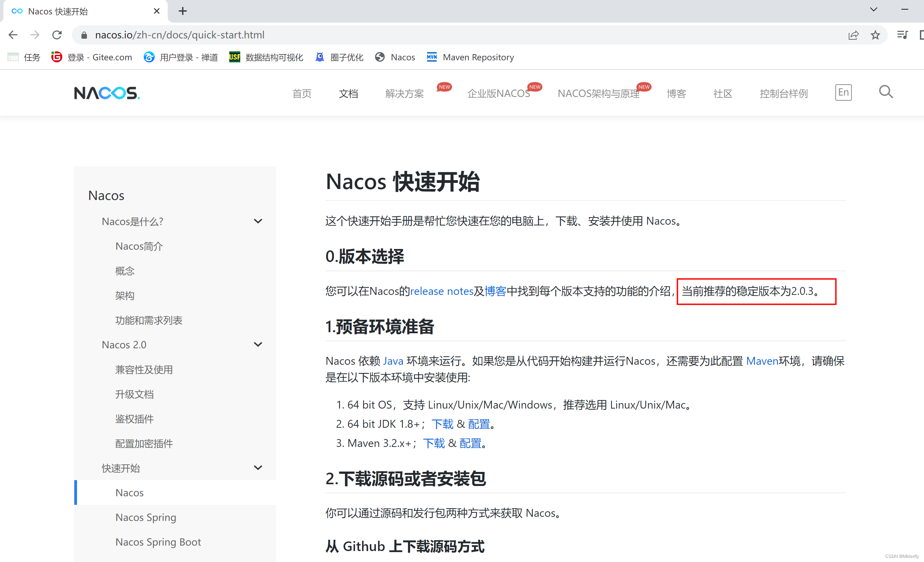Screen dimensions: 924x562
Task: Open the 任务 bookmark
Action: 24,57
